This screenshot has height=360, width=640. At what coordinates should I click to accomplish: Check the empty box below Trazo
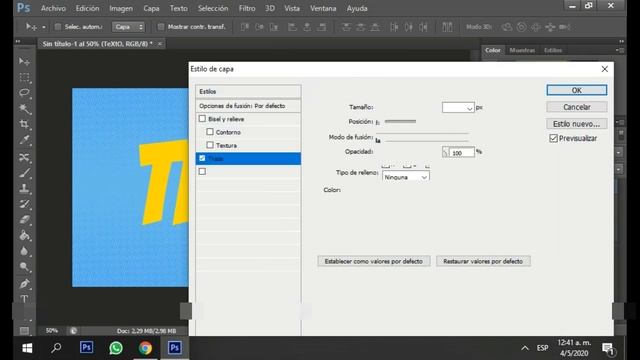pos(202,171)
